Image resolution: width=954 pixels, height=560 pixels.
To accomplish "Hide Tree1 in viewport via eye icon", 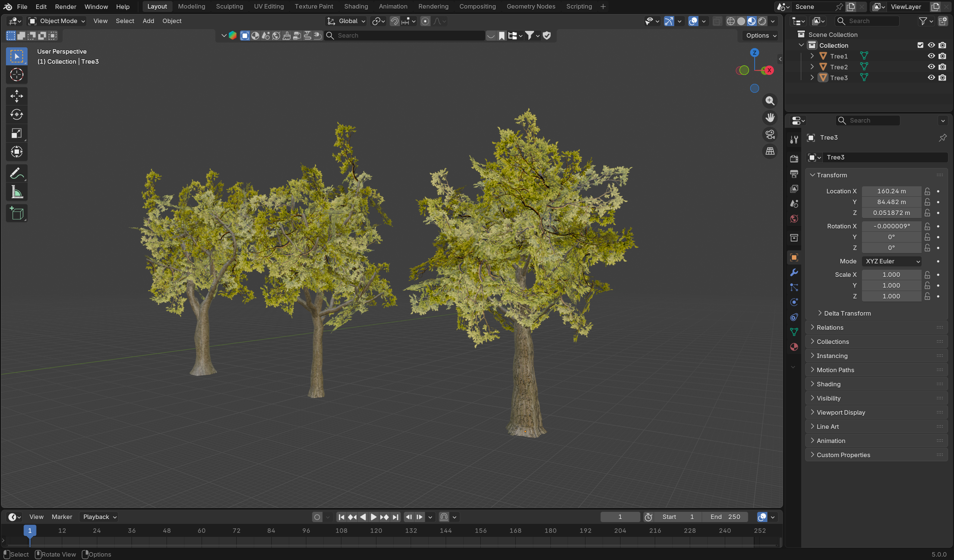I will tap(931, 56).
